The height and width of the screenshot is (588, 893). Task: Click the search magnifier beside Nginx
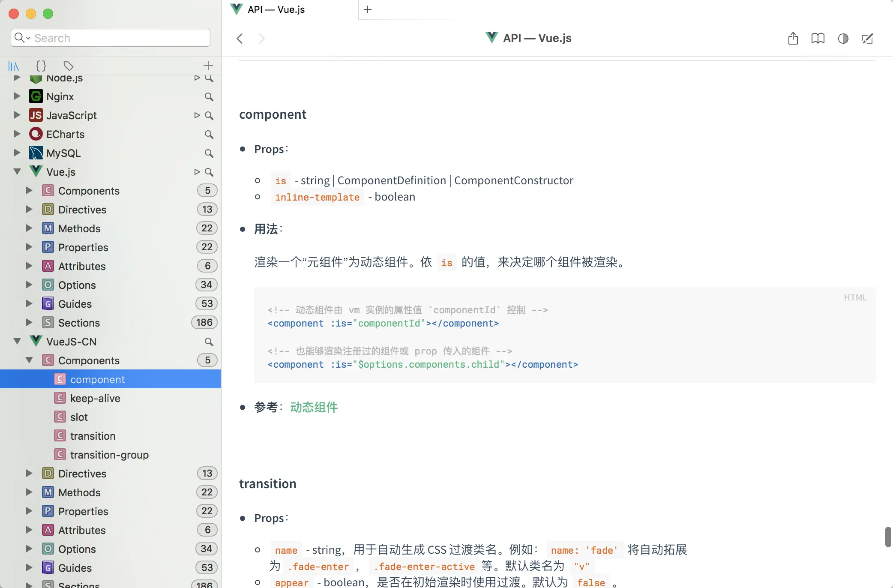[209, 97]
